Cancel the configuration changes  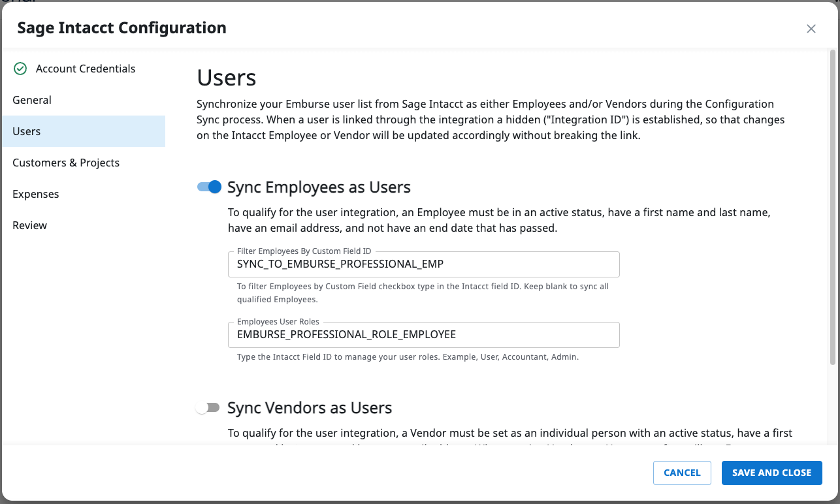(x=682, y=473)
